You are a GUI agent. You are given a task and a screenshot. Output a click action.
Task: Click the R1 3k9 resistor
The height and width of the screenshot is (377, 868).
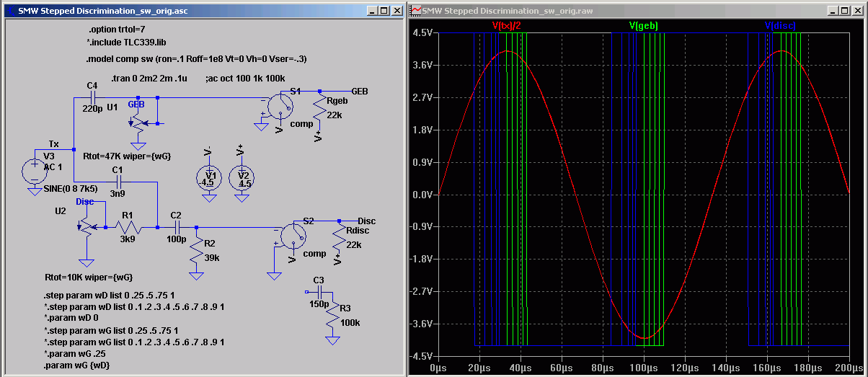pos(127,228)
